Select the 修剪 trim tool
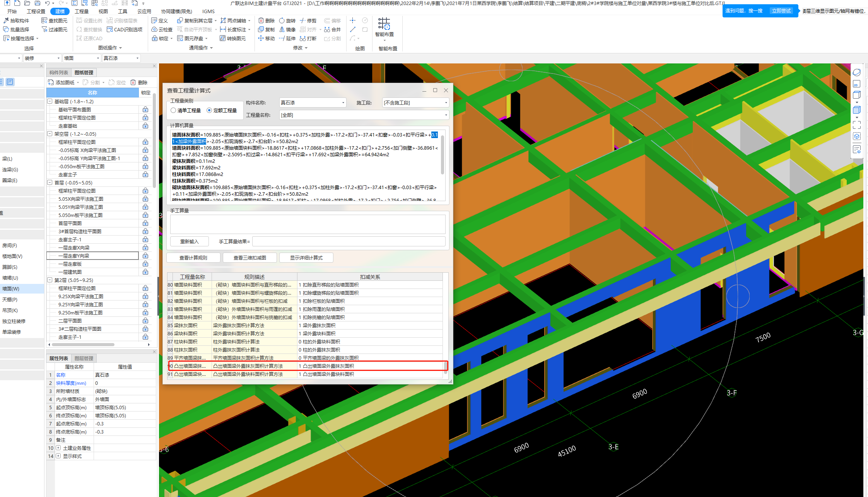Image resolution: width=868 pixels, height=497 pixels. coord(308,20)
